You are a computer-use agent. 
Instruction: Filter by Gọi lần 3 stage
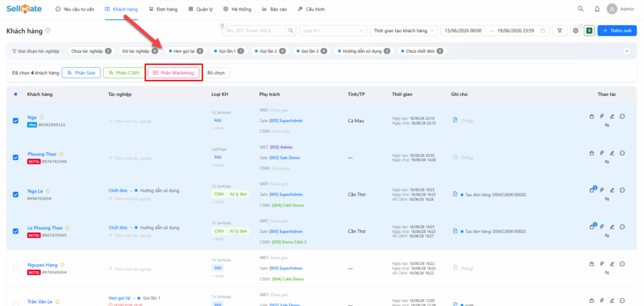[311, 52]
